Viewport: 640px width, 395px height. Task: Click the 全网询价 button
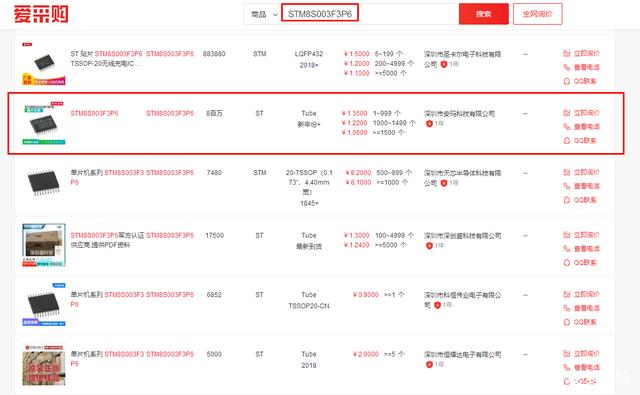(x=538, y=14)
